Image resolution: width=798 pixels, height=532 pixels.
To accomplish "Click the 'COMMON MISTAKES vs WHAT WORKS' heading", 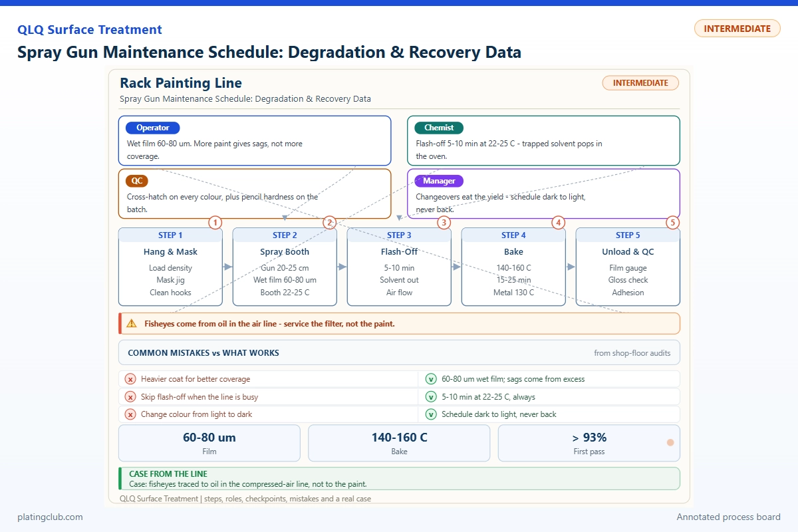I will click(x=203, y=353).
